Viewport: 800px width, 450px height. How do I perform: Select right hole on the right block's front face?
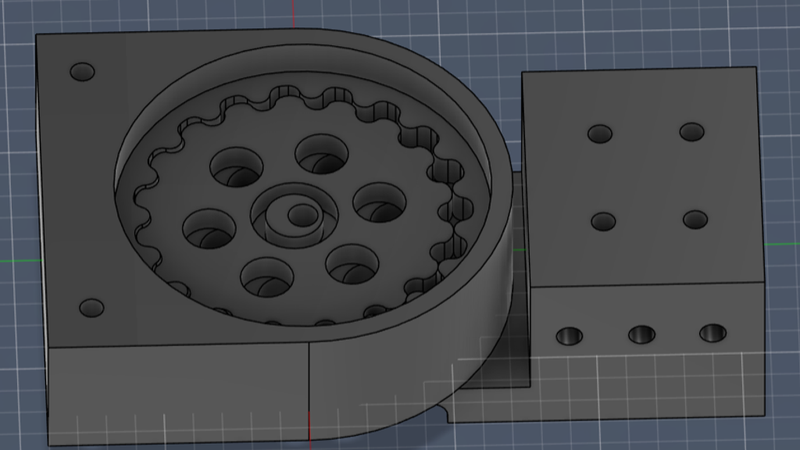712,333
